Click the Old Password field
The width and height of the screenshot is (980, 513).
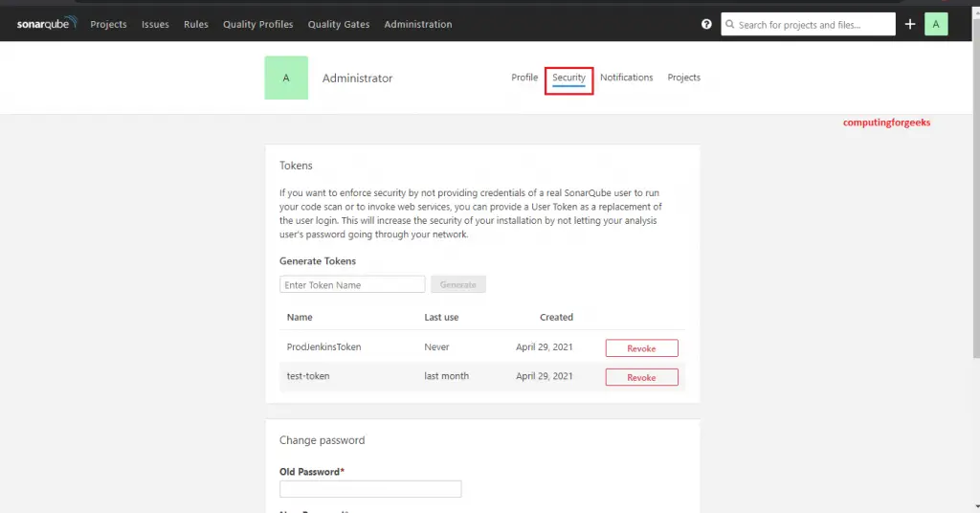(370, 489)
